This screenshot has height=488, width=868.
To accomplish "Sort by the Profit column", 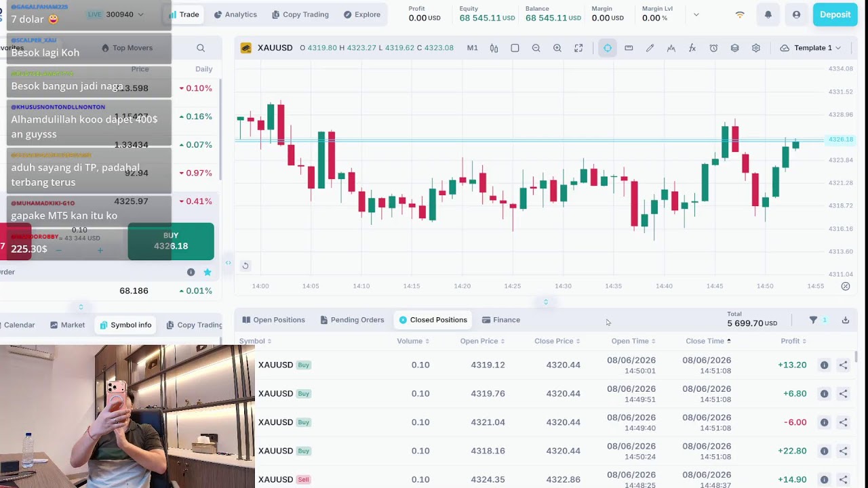I will click(x=793, y=341).
